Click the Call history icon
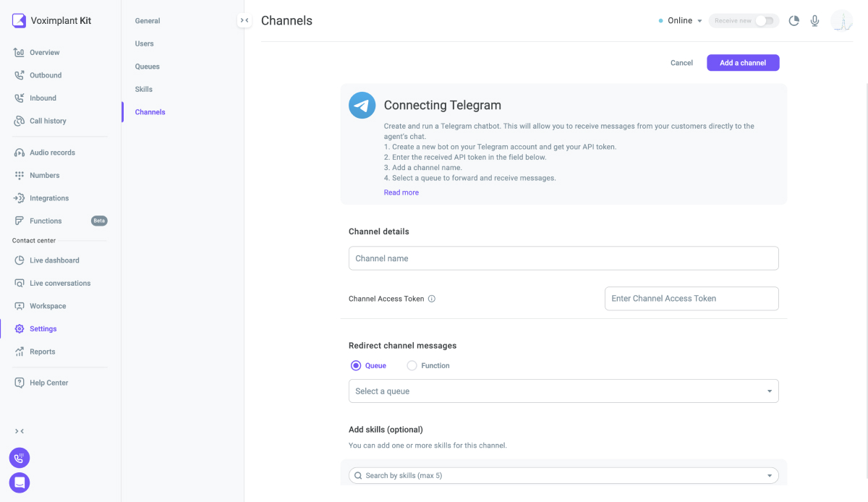The height and width of the screenshot is (502, 868). [x=20, y=121]
